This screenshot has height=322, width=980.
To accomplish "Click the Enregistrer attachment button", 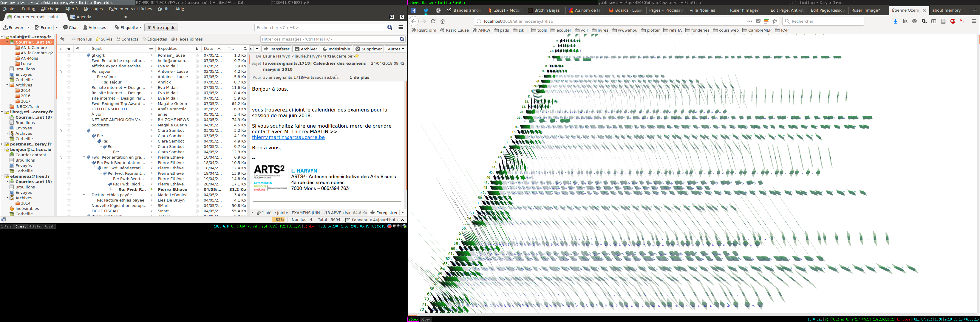I will coord(384,213).
